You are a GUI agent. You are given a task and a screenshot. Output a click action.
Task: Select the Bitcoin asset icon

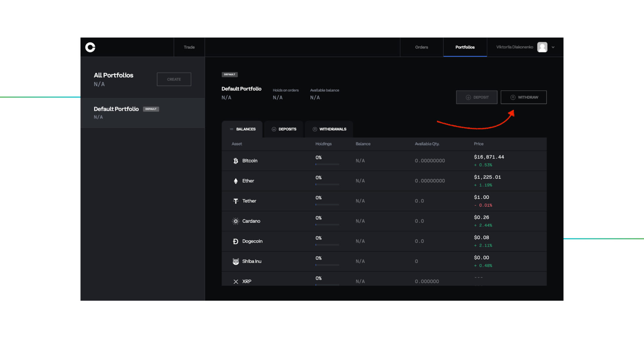click(236, 160)
